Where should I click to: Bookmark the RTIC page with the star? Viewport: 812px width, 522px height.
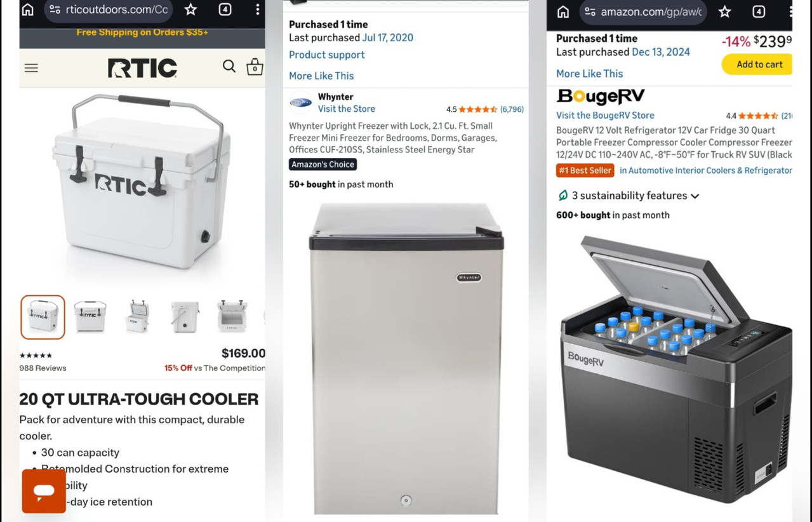point(190,10)
